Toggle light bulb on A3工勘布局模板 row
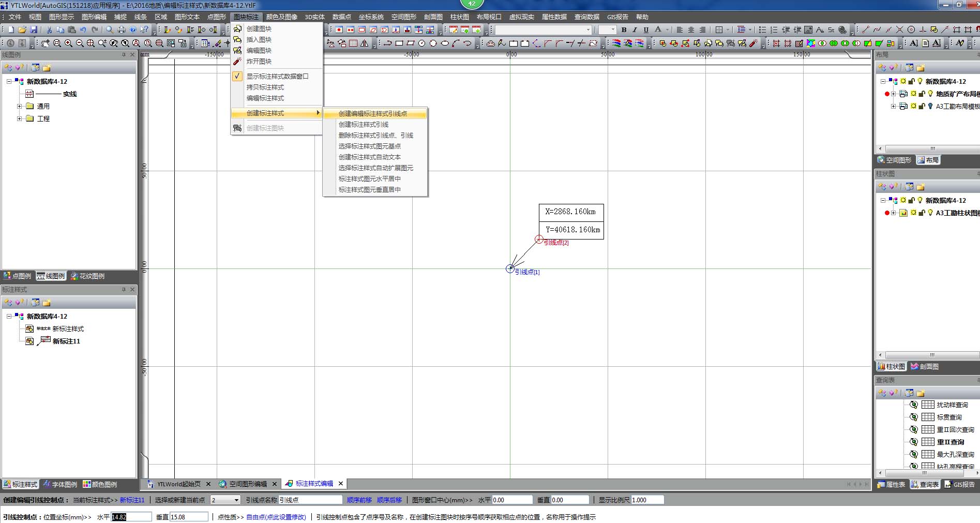This screenshot has width=980, height=523. (930, 106)
